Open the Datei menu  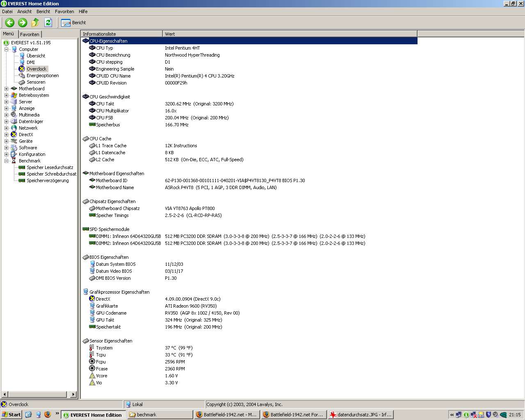click(x=7, y=11)
